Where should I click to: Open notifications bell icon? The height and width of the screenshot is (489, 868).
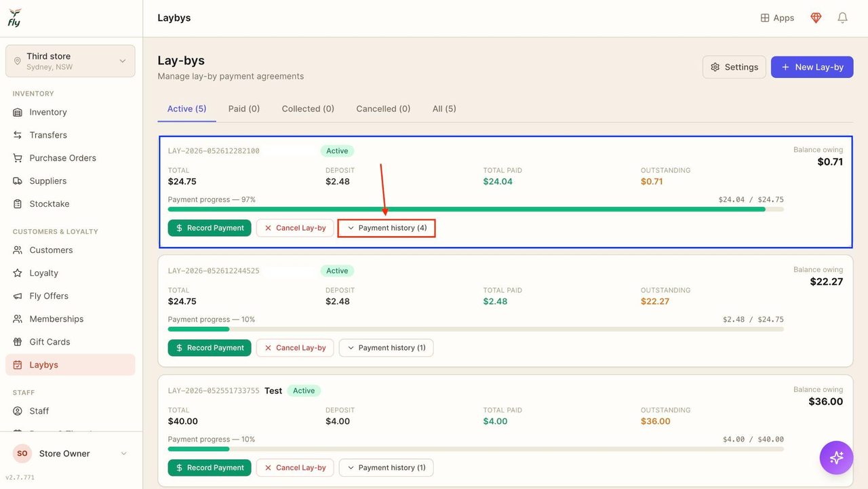[x=842, y=18]
